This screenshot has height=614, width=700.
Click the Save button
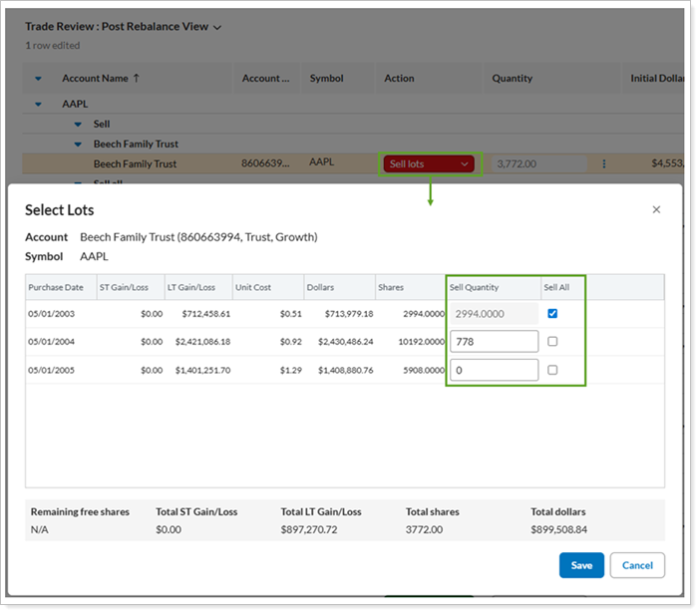(x=581, y=565)
